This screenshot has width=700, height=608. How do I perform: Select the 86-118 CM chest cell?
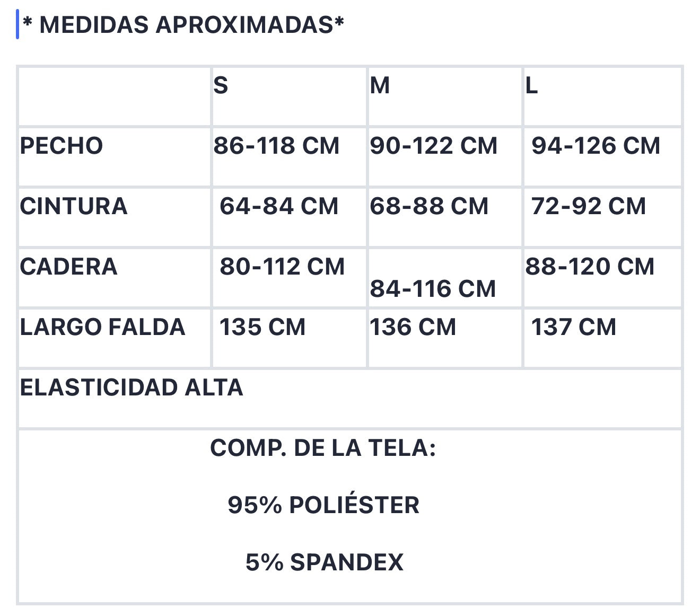point(289,157)
